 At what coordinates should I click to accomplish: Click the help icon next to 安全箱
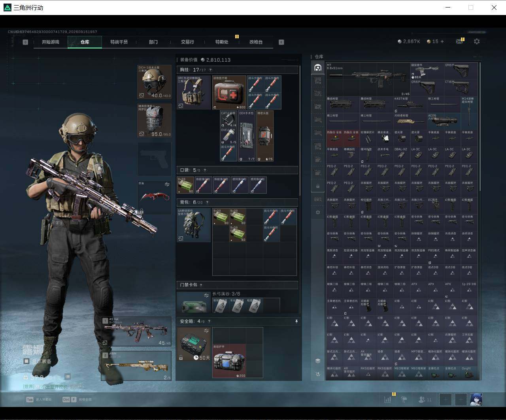[x=209, y=322]
